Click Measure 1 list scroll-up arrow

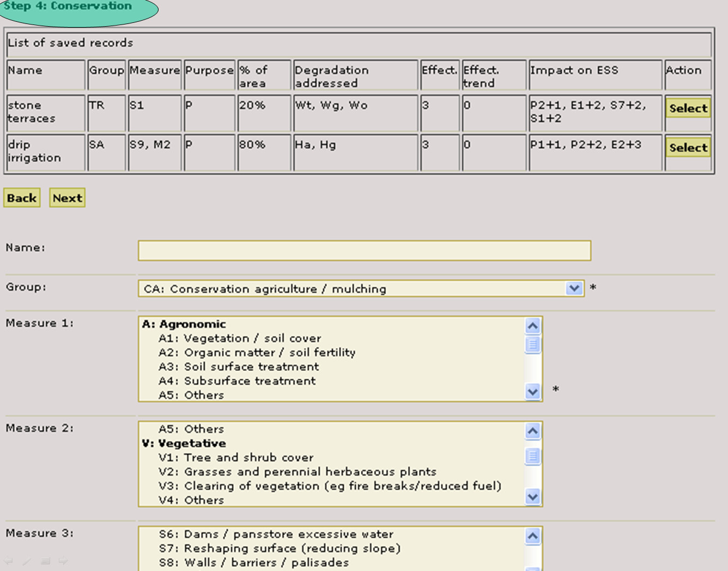tap(532, 326)
